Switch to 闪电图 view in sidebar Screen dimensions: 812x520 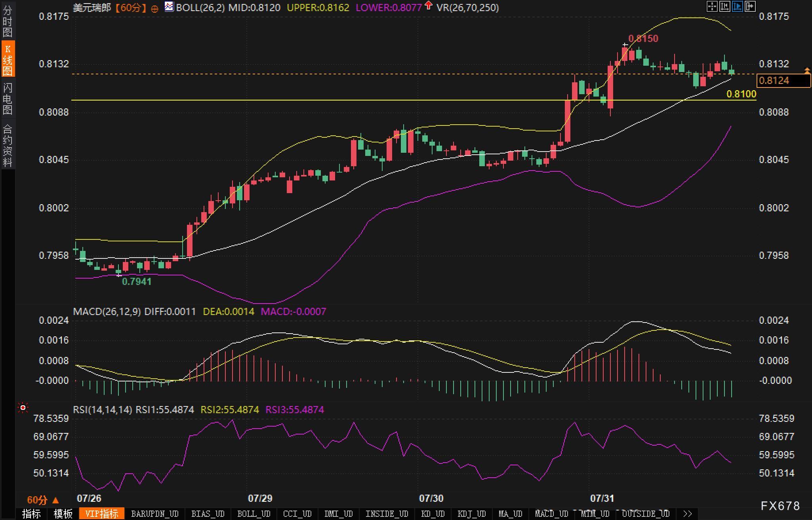pyautogui.click(x=8, y=99)
